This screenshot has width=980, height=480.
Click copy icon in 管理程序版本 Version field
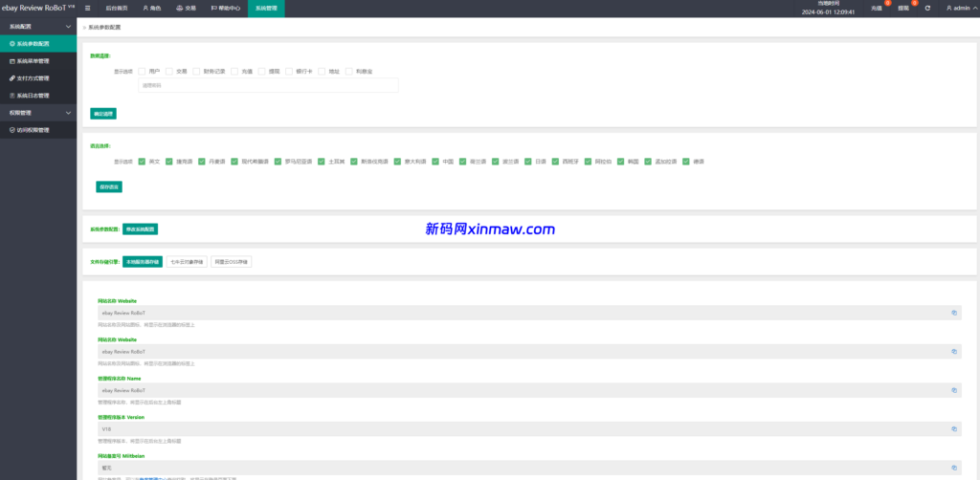pos(954,429)
